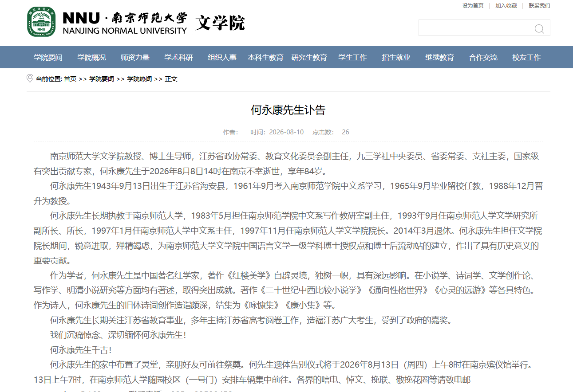Go to 首页 in breadcrumb
This screenshot has height=392, width=573.
[70, 79]
